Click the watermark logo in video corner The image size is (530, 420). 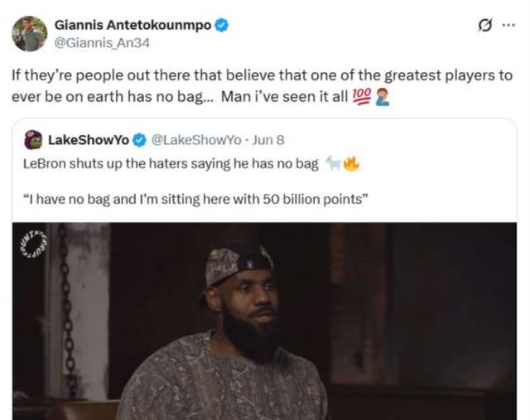click(x=35, y=246)
